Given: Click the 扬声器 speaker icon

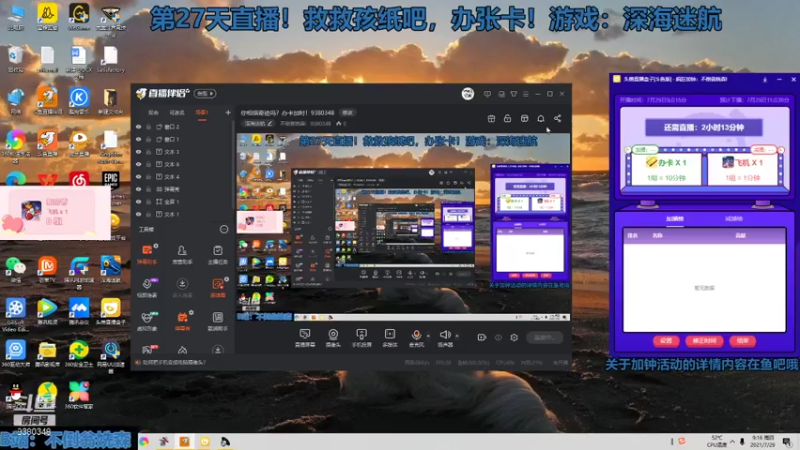Looking at the screenshot, I should pos(445,335).
